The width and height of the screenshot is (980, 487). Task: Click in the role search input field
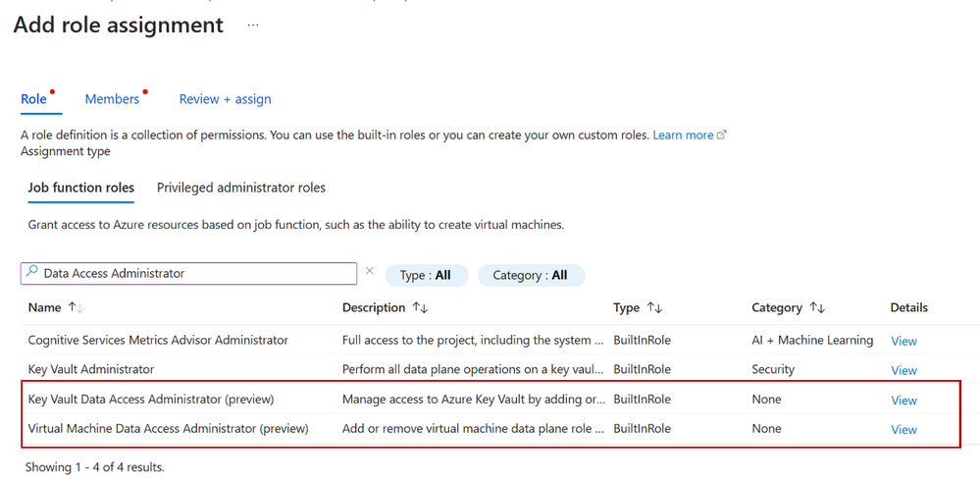click(196, 274)
